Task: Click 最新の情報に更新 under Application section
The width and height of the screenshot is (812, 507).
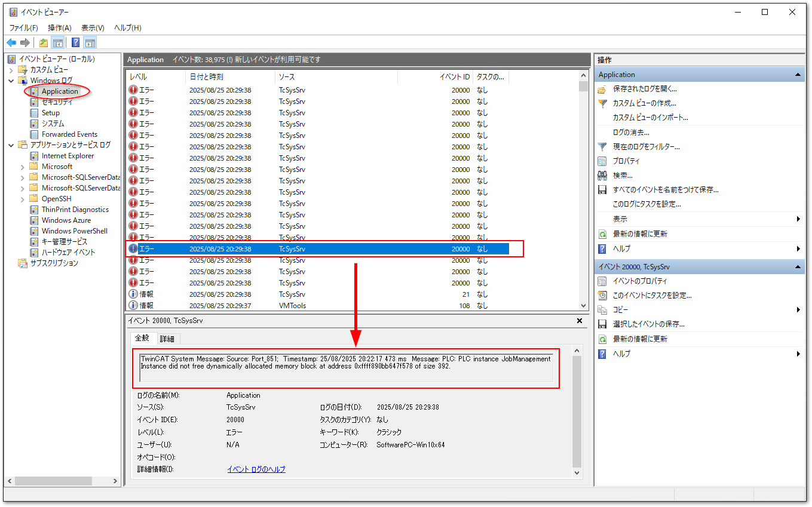Action: point(640,234)
